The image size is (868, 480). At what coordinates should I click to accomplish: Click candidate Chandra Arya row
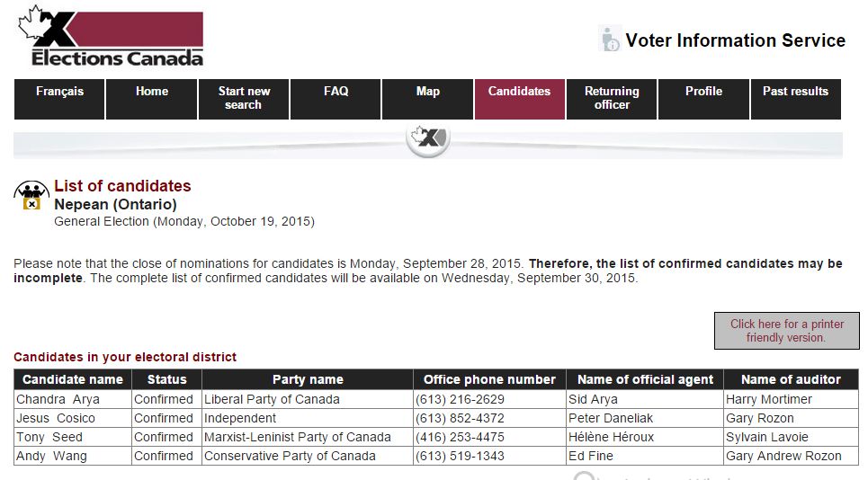coord(436,399)
